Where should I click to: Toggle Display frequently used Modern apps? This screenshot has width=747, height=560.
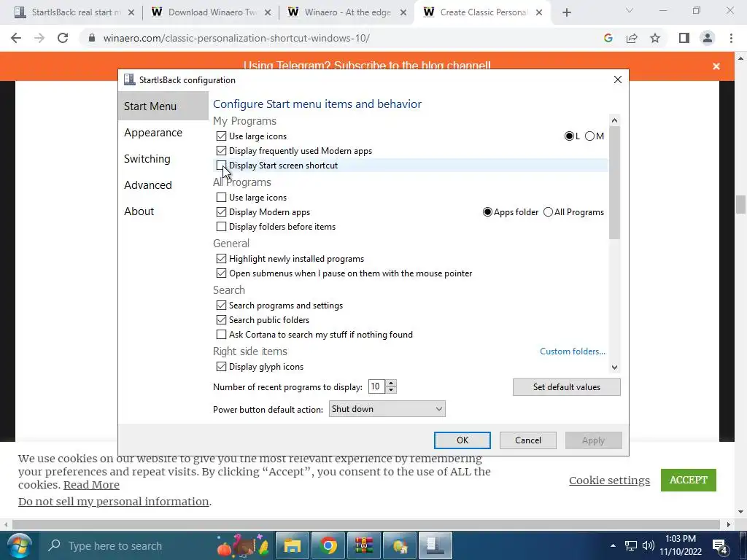(221, 151)
